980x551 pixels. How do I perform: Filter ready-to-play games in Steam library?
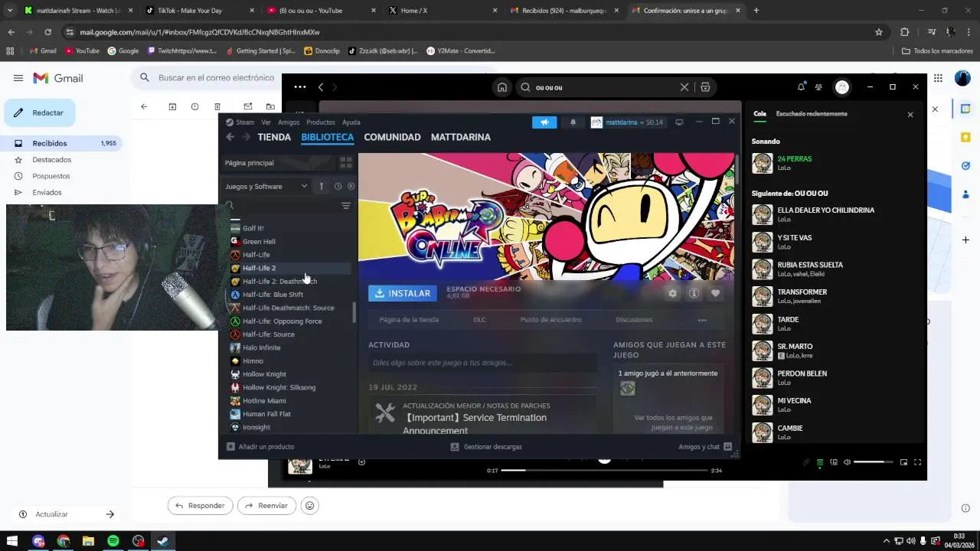click(351, 186)
